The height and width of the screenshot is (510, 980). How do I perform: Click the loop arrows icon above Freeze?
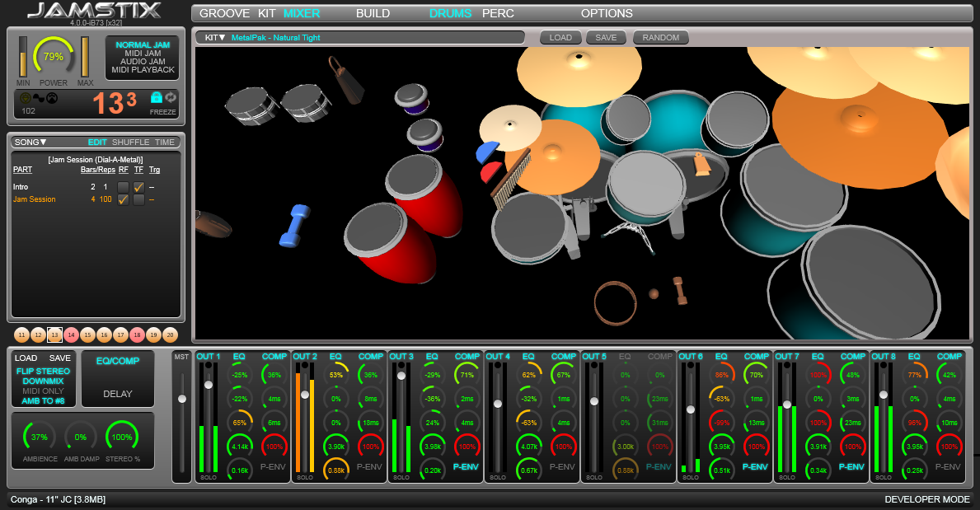[x=171, y=98]
